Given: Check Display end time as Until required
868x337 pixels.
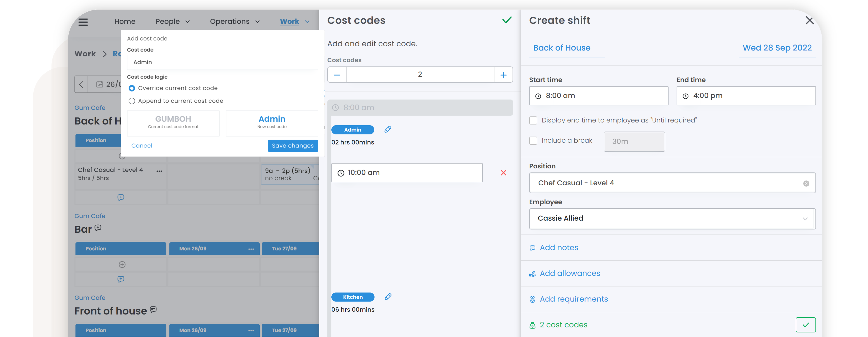Looking at the screenshot, I should (x=533, y=120).
